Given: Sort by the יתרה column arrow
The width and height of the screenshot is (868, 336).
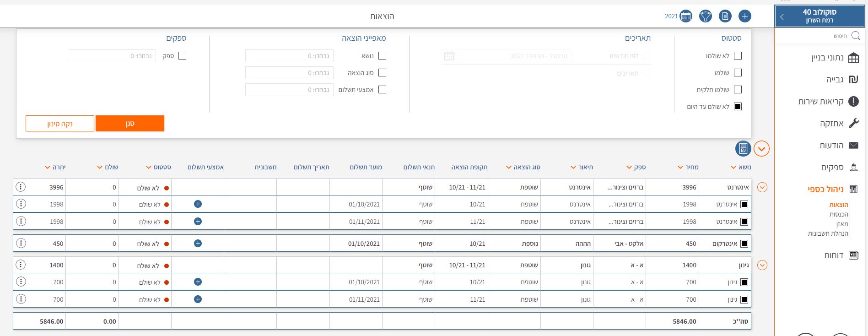Looking at the screenshot, I should (47, 168).
